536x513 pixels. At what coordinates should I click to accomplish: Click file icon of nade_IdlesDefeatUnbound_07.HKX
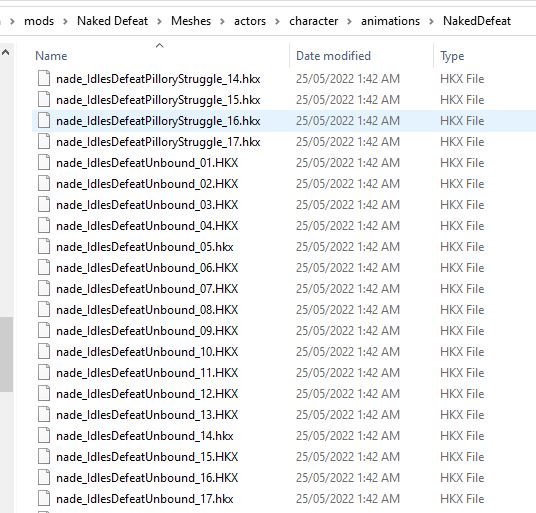(44, 289)
